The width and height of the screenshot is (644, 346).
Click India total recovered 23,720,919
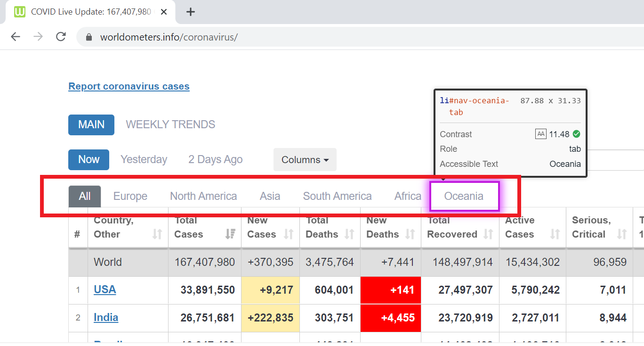click(466, 318)
